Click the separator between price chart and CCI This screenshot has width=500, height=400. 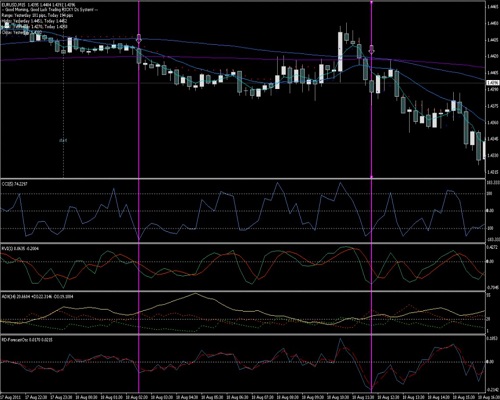tap(243, 178)
